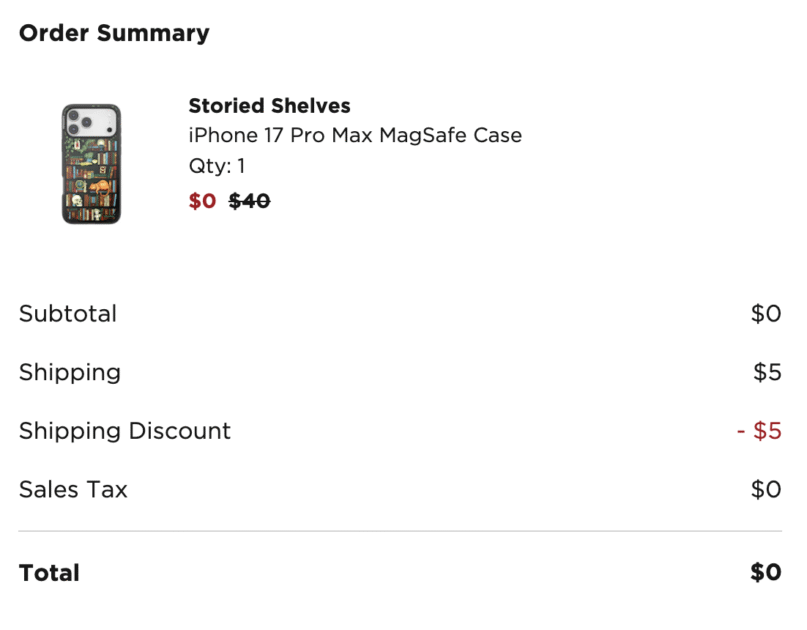The width and height of the screenshot is (807, 630).
Task: Select the bold Total label
Action: (49, 573)
